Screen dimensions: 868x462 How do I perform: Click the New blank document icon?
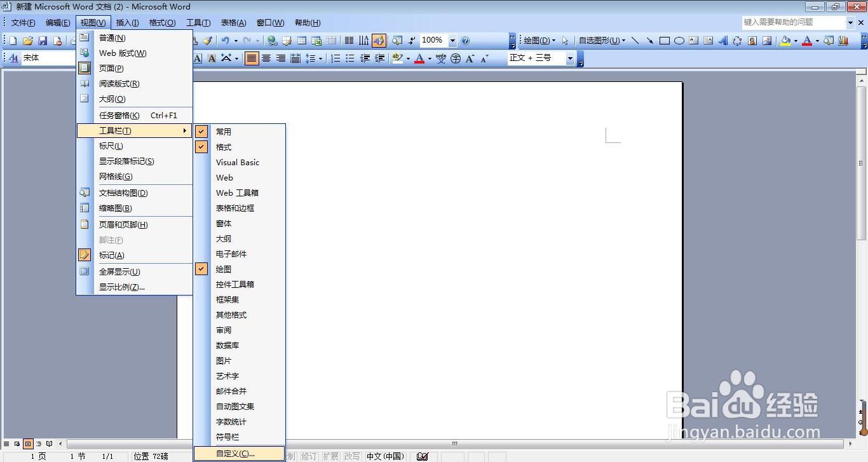[13, 41]
